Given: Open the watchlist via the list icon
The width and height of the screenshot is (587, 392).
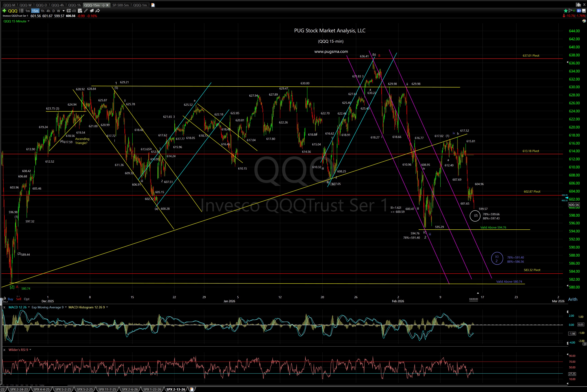Looking at the screenshot, I should pyautogui.click(x=21, y=11).
